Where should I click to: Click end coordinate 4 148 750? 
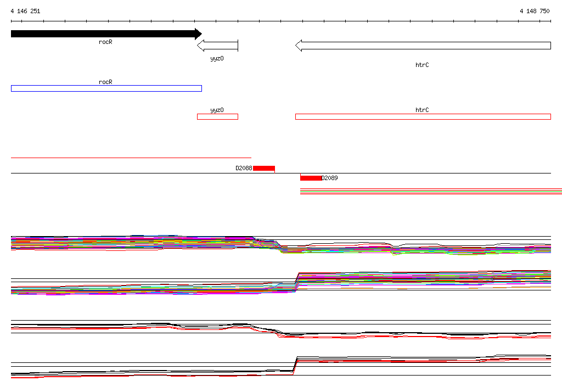pos(535,11)
